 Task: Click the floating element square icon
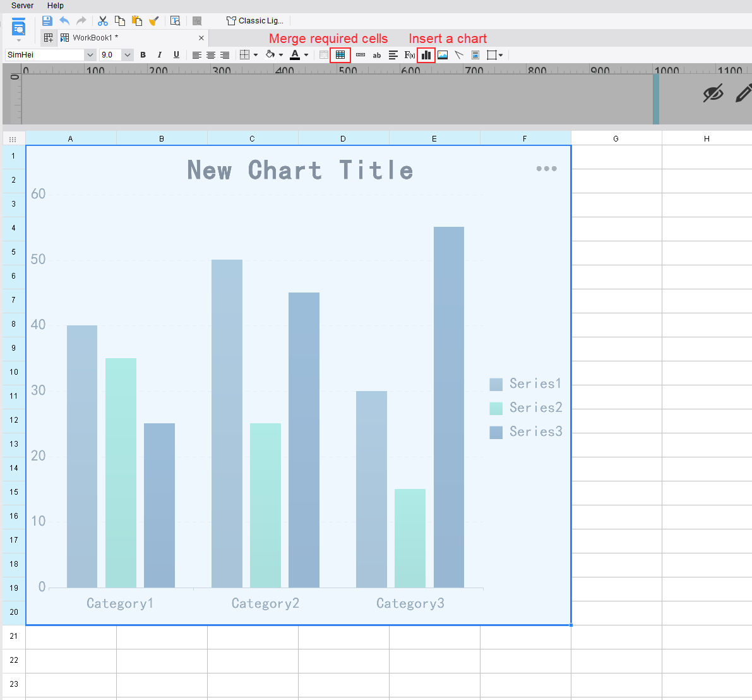pos(492,55)
